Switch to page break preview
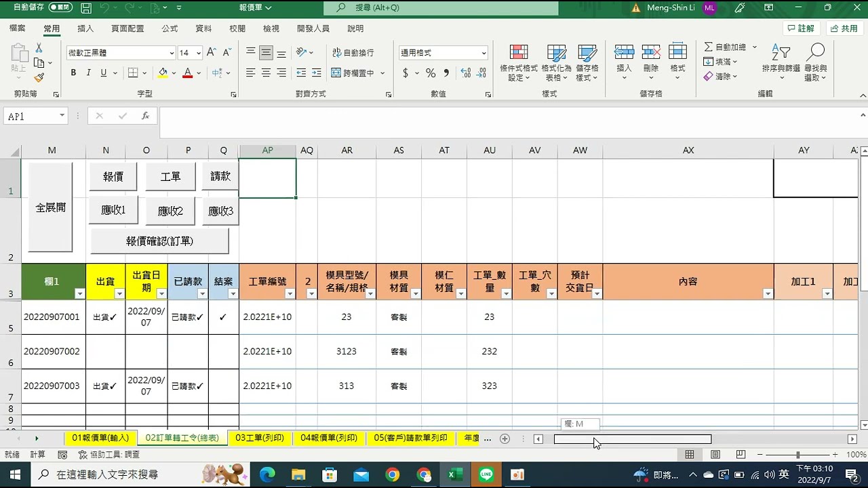The width and height of the screenshot is (868, 488). [x=741, y=455]
